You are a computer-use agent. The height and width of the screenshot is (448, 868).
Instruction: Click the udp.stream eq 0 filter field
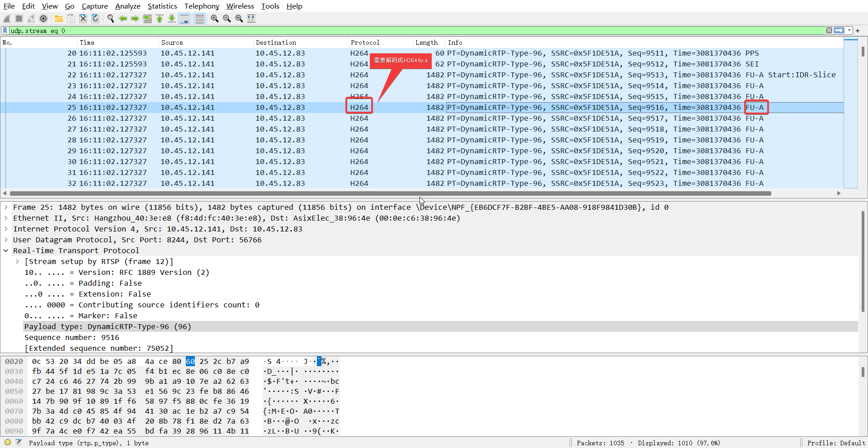416,31
